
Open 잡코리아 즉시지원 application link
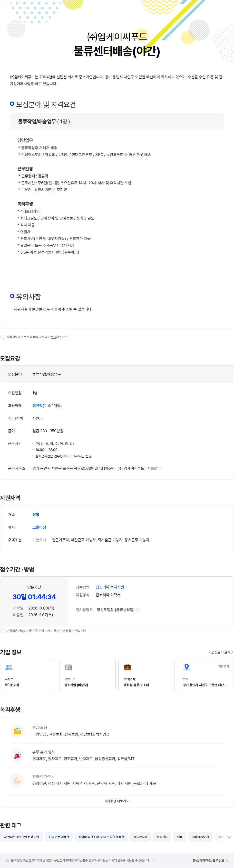pos(110,587)
